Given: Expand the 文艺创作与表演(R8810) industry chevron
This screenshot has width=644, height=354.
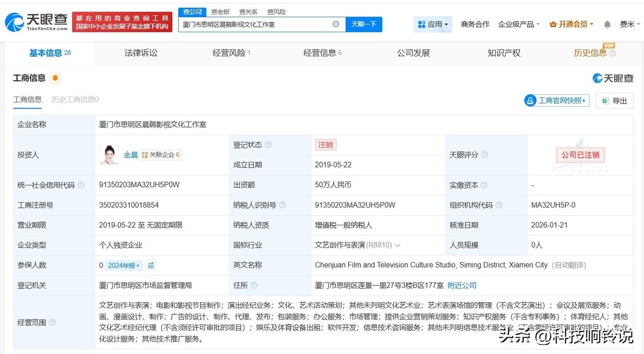Looking at the screenshot, I should point(397,245).
